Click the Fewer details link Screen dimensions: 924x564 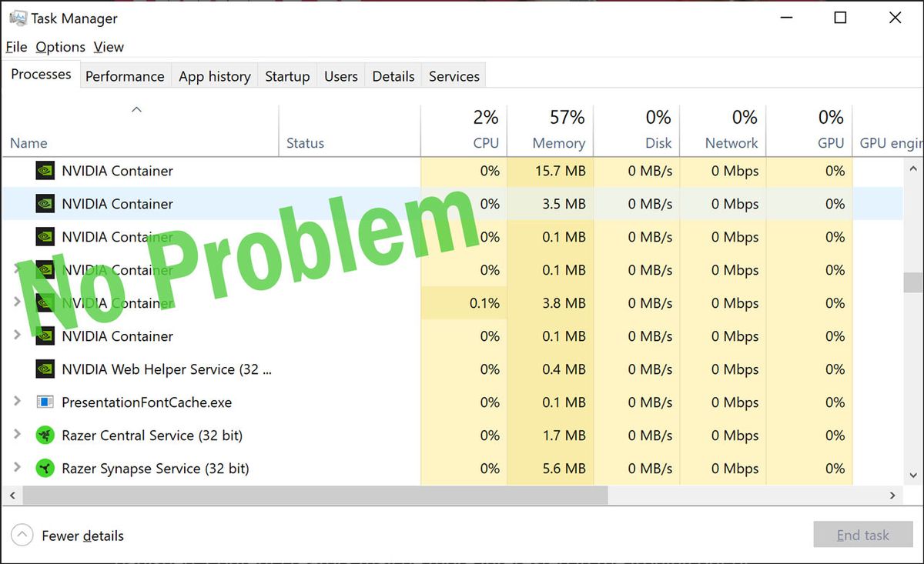point(82,536)
